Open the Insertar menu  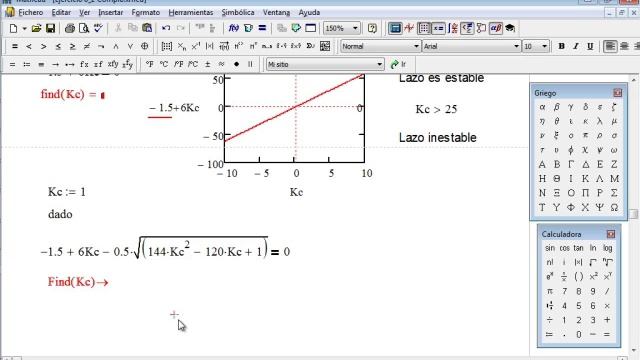(111, 13)
